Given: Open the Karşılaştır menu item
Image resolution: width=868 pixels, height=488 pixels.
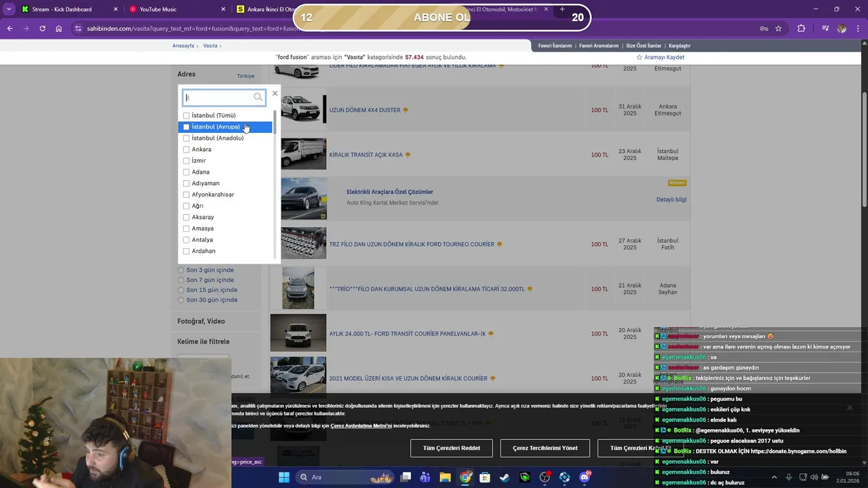Looking at the screenshot, I should pos(679,45).
